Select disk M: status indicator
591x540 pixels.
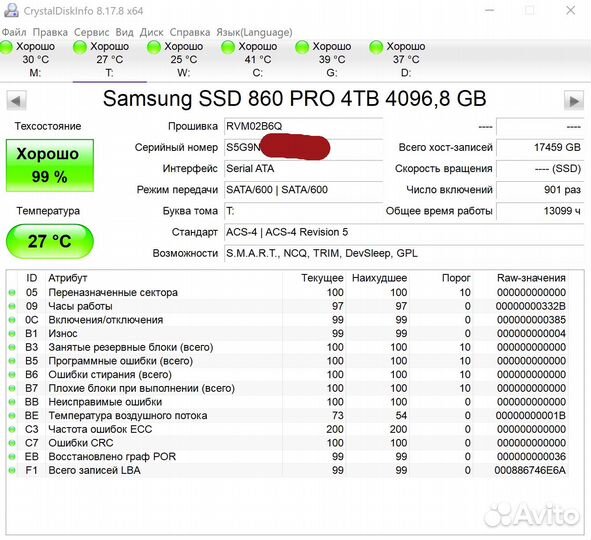(x=29, y=59)
